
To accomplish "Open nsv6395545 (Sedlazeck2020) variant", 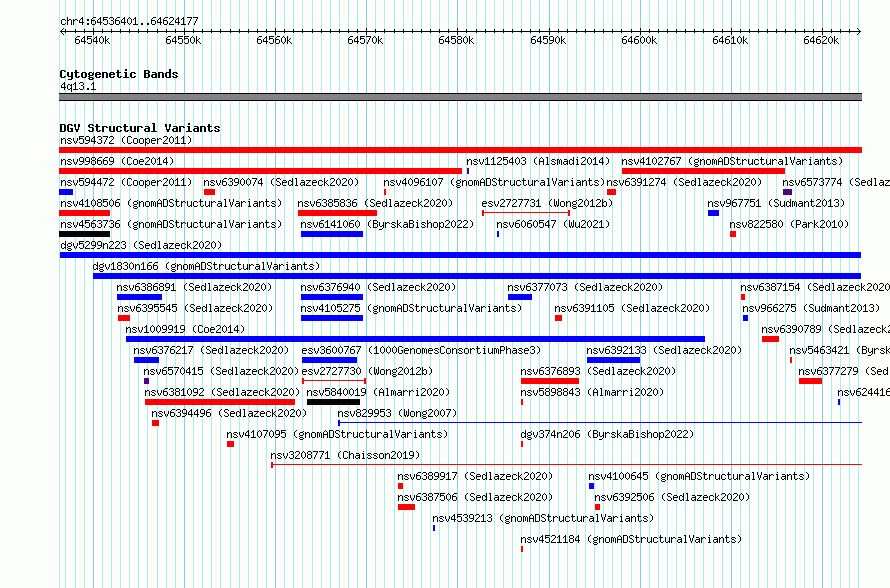I will click(x=195, y=308).
